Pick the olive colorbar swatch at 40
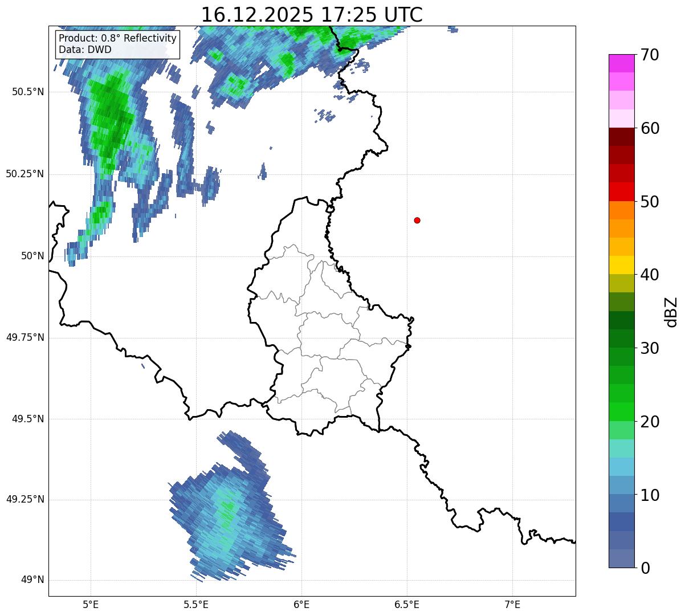This screenshot has height=616, width=685. tap(622, 284)
